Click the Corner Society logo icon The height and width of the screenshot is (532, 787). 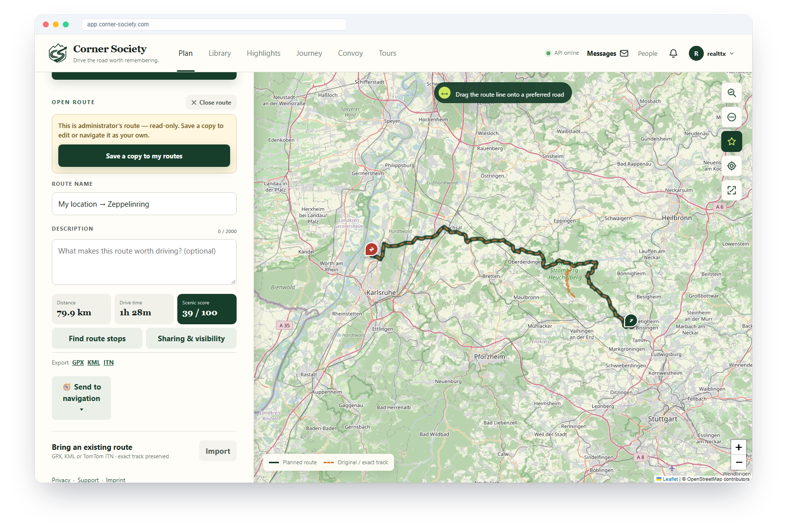[58, 53]
